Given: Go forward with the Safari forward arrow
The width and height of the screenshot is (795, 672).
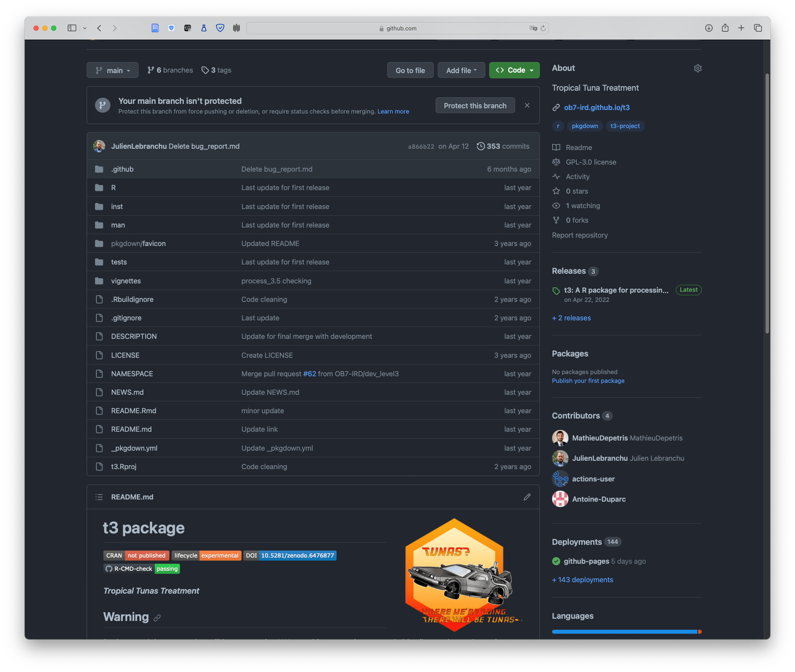Looking at the screenshot, I should pos(115,28).
